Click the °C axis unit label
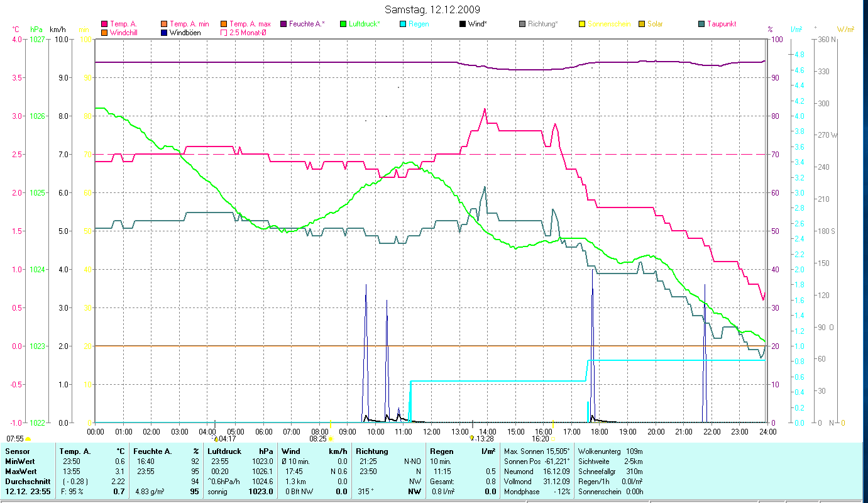Image resolution: width=868 pixels, height=503 pixels. coord(16,29)
